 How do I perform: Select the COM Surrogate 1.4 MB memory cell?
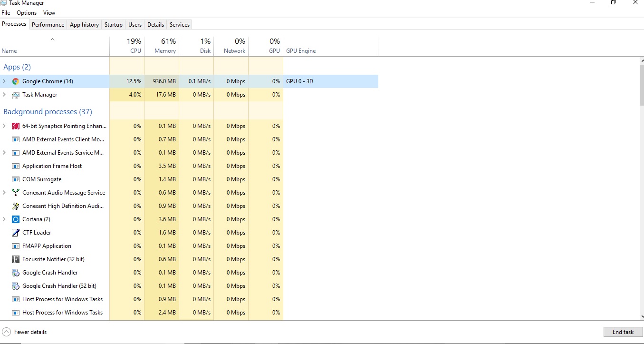click(162, 179)
